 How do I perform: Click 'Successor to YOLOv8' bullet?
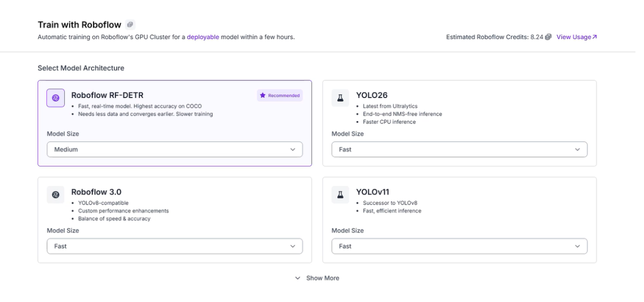(390, 203)
